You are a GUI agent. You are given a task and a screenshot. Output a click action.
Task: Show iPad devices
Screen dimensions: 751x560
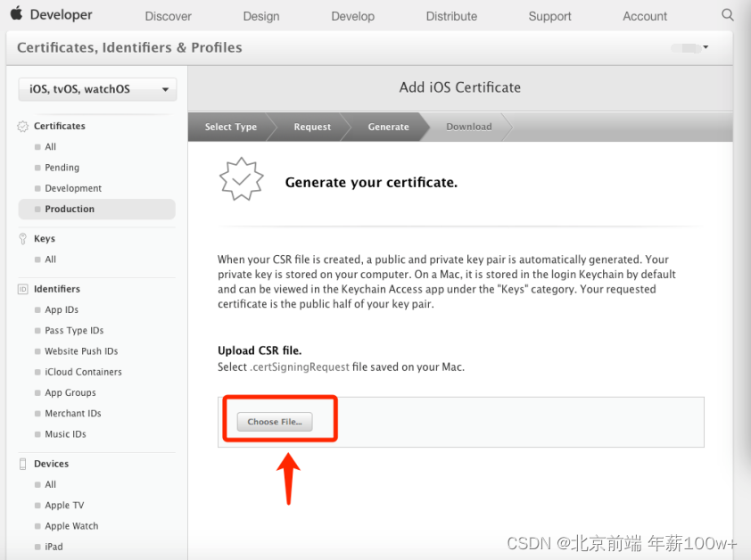click(54, 547)
